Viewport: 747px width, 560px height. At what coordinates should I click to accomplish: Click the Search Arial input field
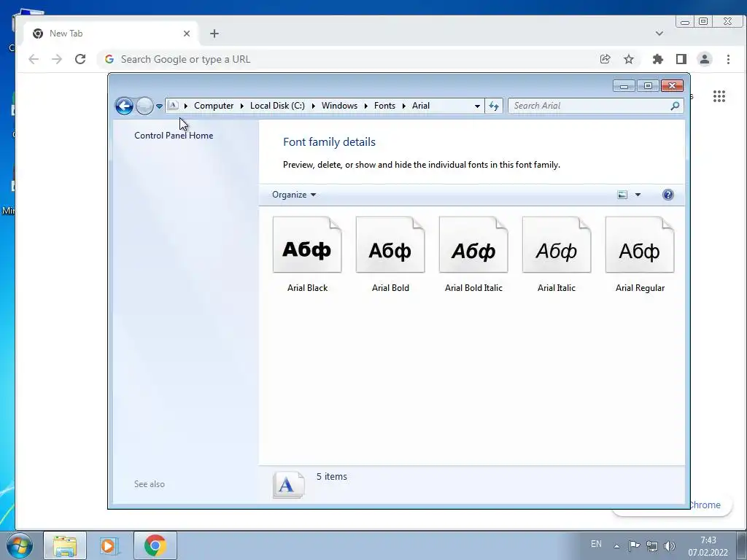coord(595,106)
